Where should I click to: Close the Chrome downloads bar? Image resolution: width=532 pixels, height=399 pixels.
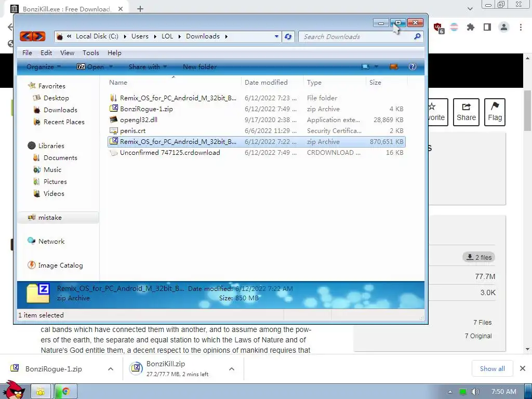(x=523, y=368)
